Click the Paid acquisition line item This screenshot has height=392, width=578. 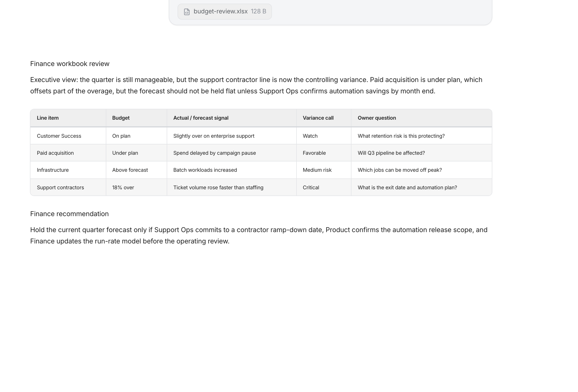click(x=55, y=153)
